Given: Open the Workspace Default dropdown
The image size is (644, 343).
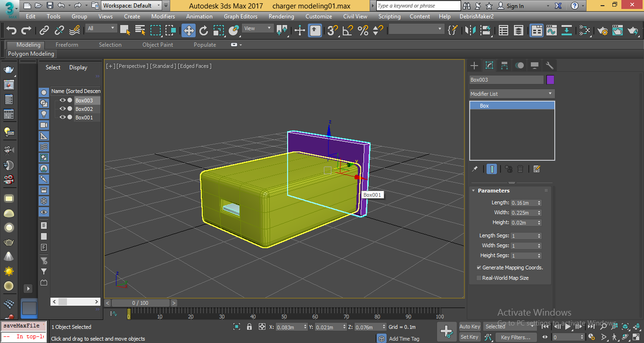Looking at the screenshot, I should [132, 6].
